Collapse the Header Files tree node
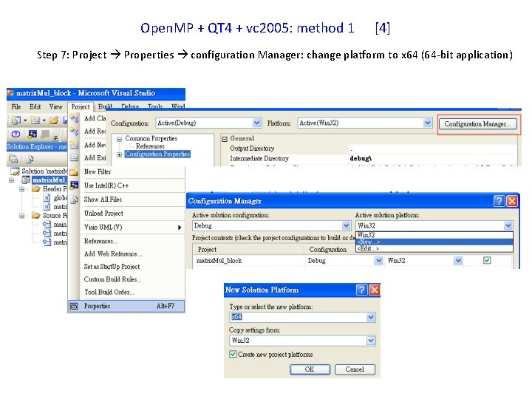The image size is (532, 399). (22, 189)
